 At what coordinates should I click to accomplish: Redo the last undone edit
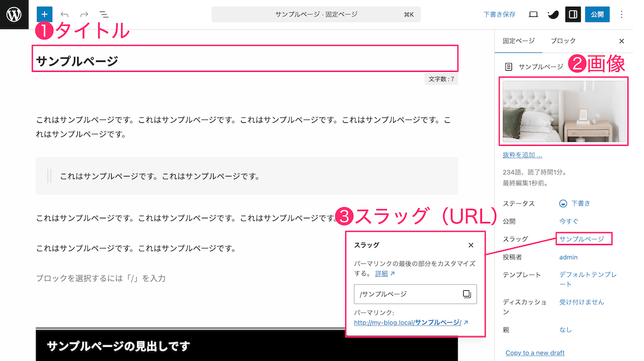84,14
